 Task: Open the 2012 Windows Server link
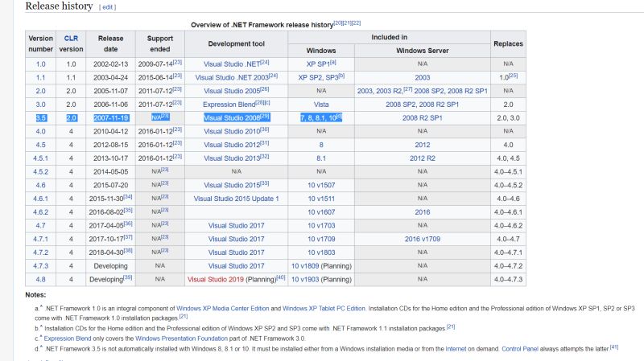tap(422, 145)
